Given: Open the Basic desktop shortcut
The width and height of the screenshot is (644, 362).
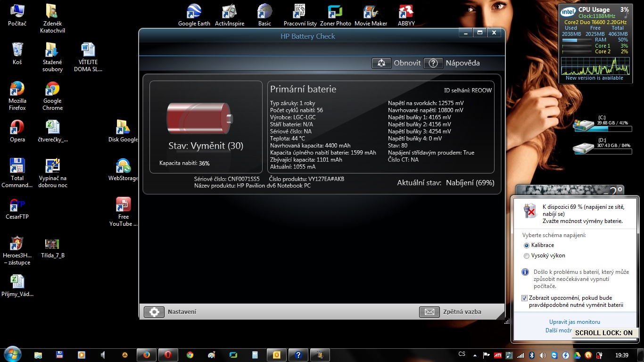Looking at the screenshot, I should 264,15.
